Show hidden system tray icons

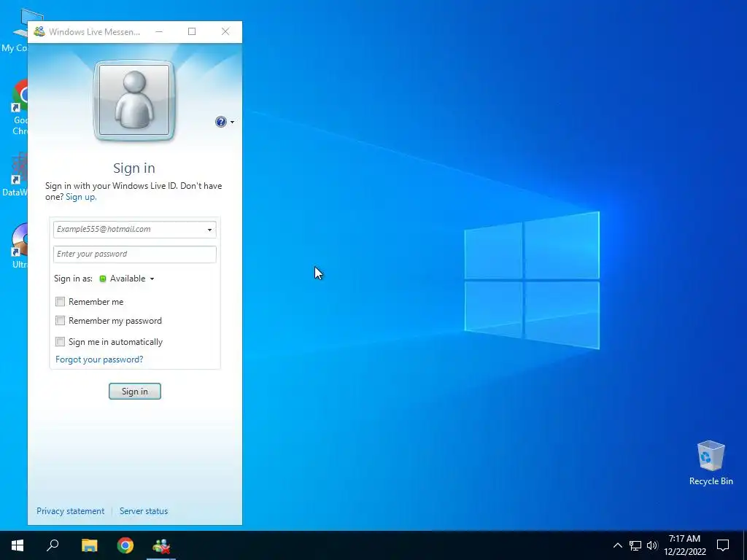617,545
